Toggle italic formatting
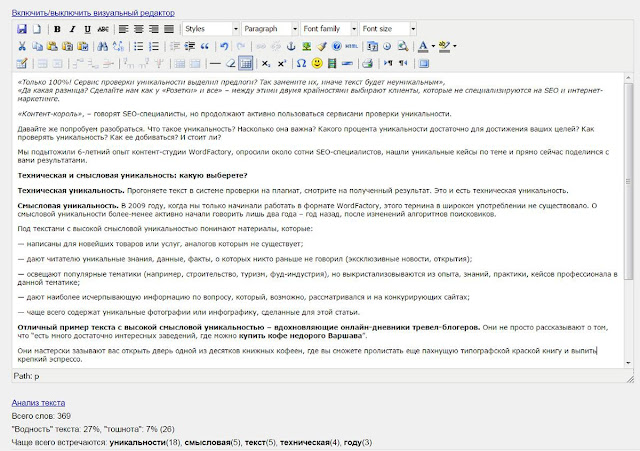 [x=72, y=29]
